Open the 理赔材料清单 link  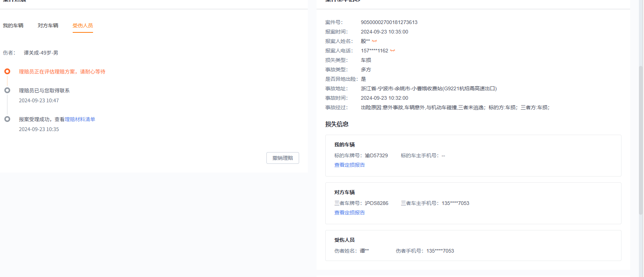(80, 119)
